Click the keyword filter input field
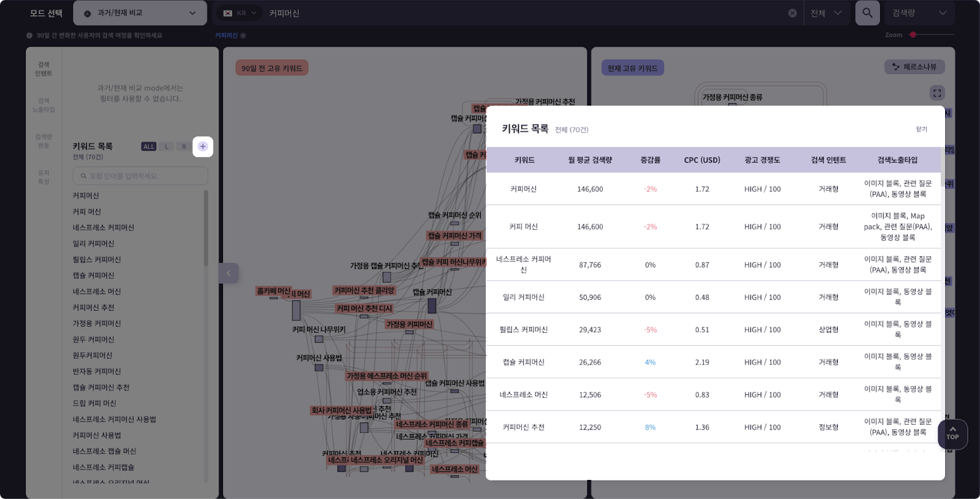This screenshot has height=499, width=980. click(140, 176)
